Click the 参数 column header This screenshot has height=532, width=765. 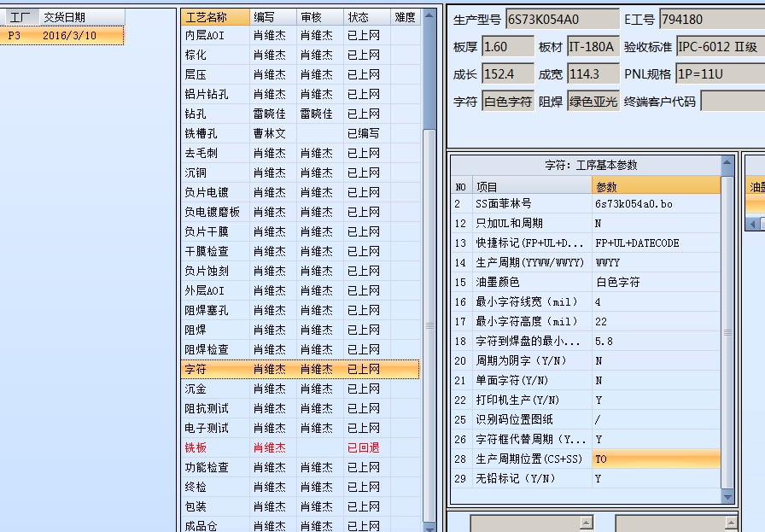point(656,186)
